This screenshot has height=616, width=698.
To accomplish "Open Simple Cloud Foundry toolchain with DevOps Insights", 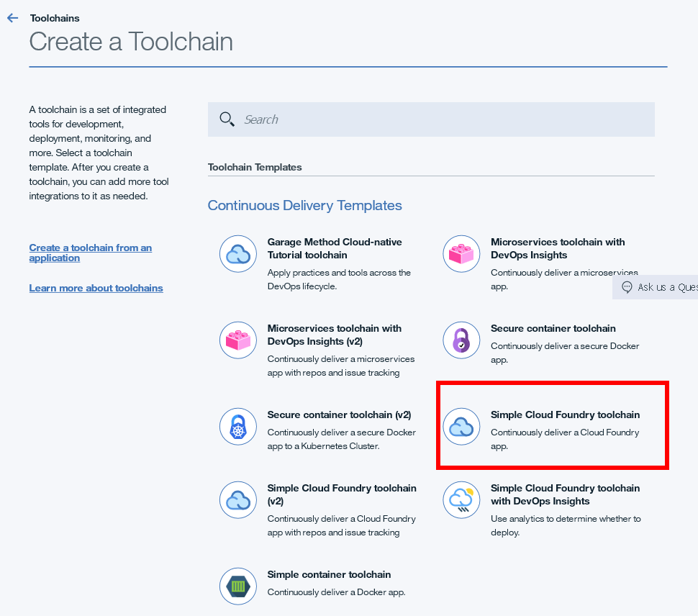I will click(565, 494).
